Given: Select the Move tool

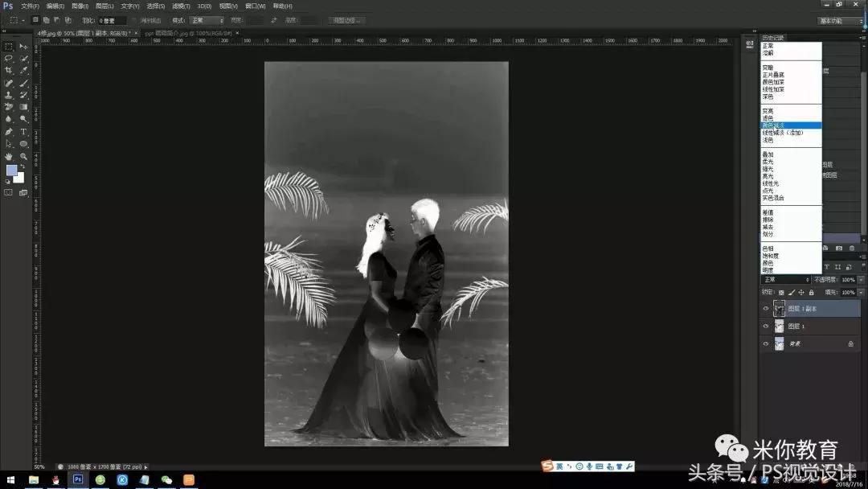Looking at the screenshot, I should tap(23, 47).
